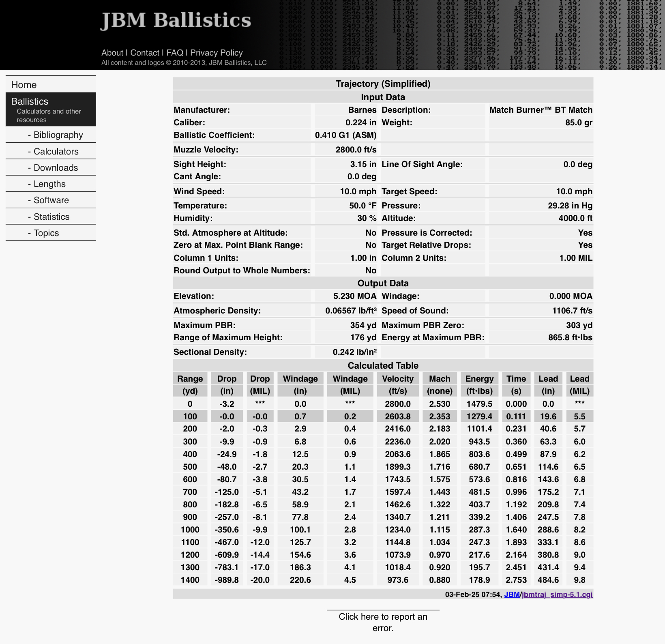Select energy 573.6 in 600 yd row
This screenshot has height=644, width=665.
(x=479, y=479)
